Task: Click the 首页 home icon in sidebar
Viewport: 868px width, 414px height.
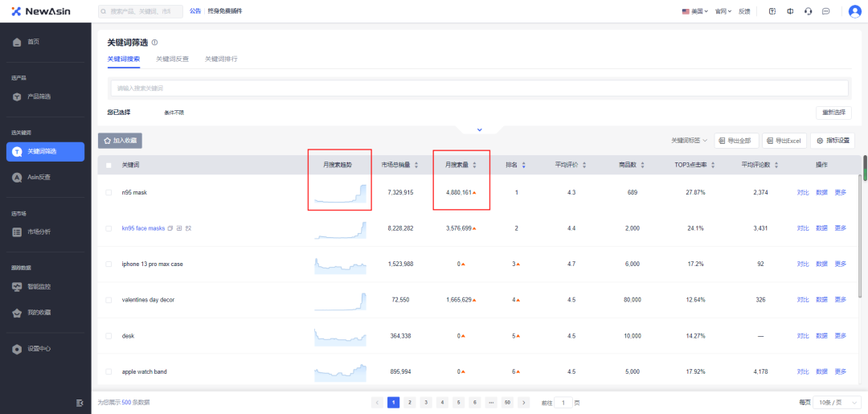Action: tap(17, 42)
